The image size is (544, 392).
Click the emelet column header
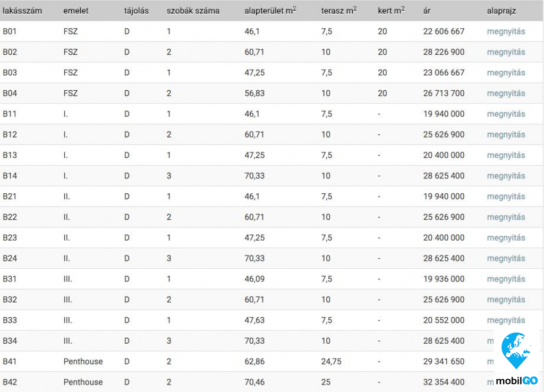tap(76, 11)
